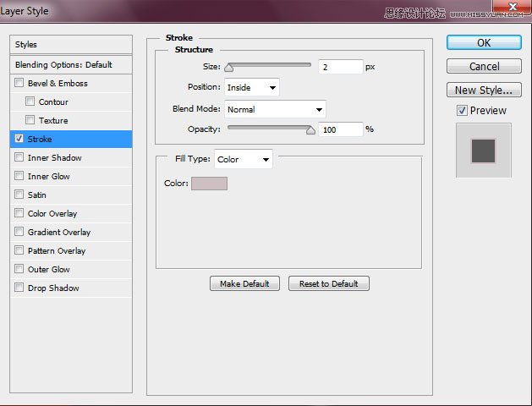This screenshot has width=532, height=406.
Task: Select the Satin style label
Action: click(36, 195)
